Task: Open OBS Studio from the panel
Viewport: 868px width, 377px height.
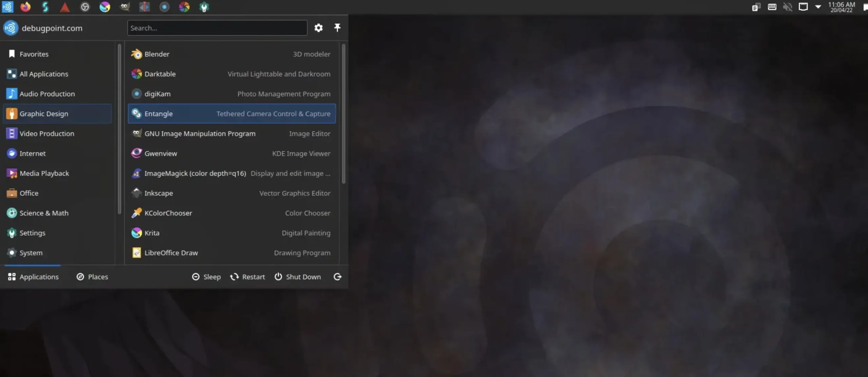Action: pos(85,7)
